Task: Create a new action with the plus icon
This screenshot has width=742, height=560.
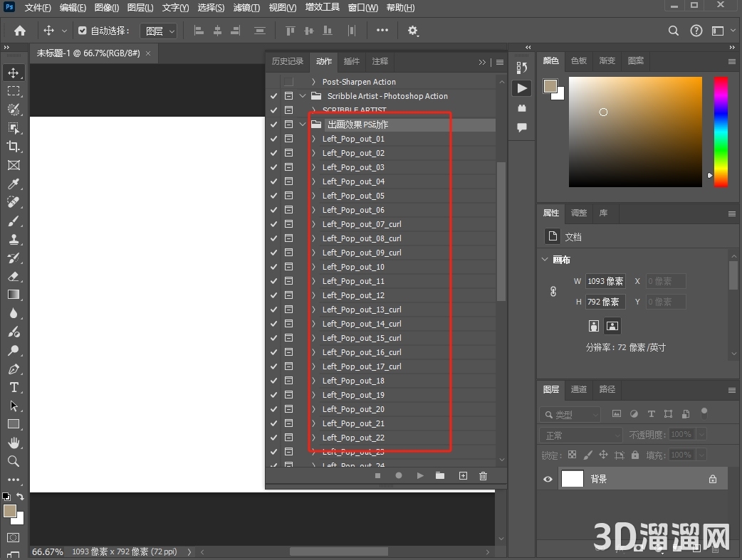Action: pos(463,475)
